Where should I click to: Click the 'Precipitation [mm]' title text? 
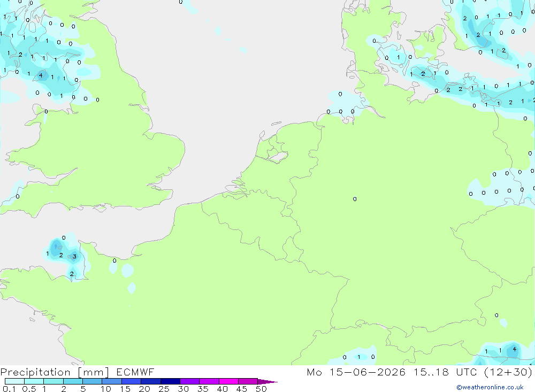(x=55, y=372)
